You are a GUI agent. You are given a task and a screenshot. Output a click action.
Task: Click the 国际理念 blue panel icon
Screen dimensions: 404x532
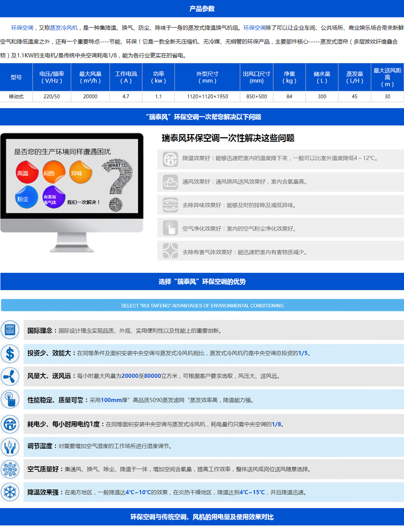10,330
